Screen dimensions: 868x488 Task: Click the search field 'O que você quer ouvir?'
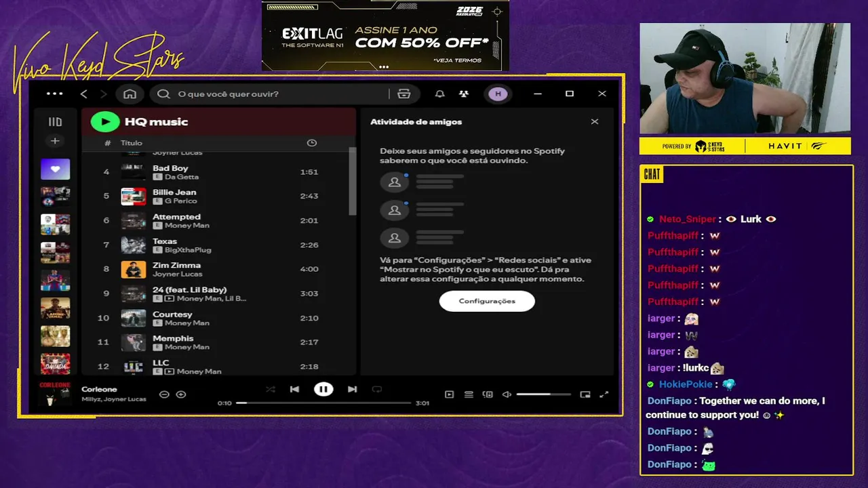pyautogui.click(x=271, y=94)
